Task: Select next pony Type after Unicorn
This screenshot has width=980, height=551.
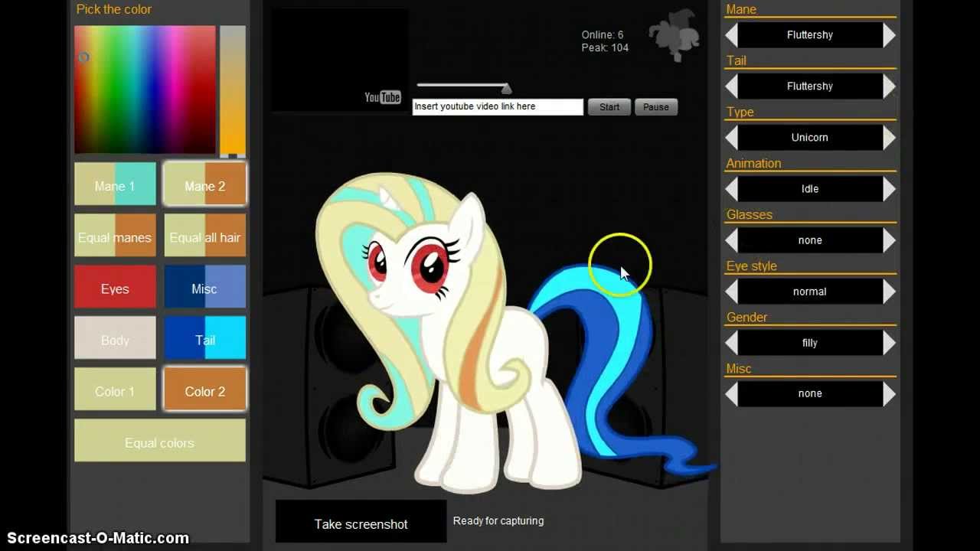Action: 889,138
